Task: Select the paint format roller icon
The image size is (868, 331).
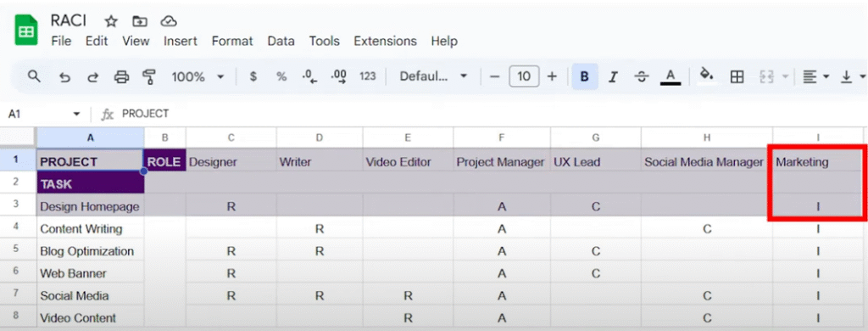Action: (x=149, y=77)
